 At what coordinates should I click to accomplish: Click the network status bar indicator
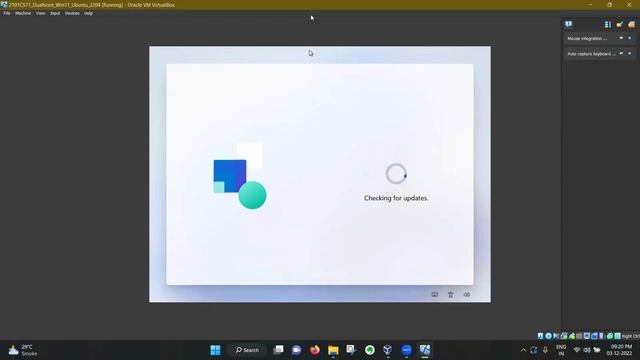(564, 336)
